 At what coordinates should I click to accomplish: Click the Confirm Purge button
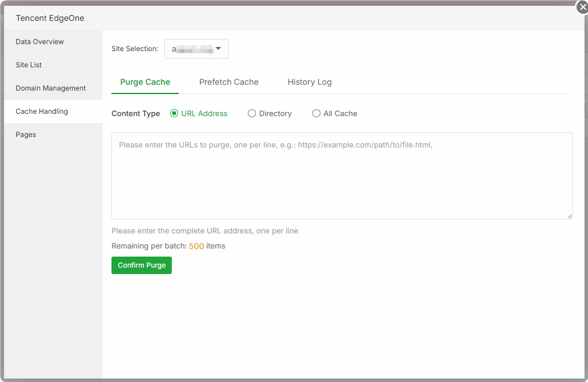coord(142,265)
